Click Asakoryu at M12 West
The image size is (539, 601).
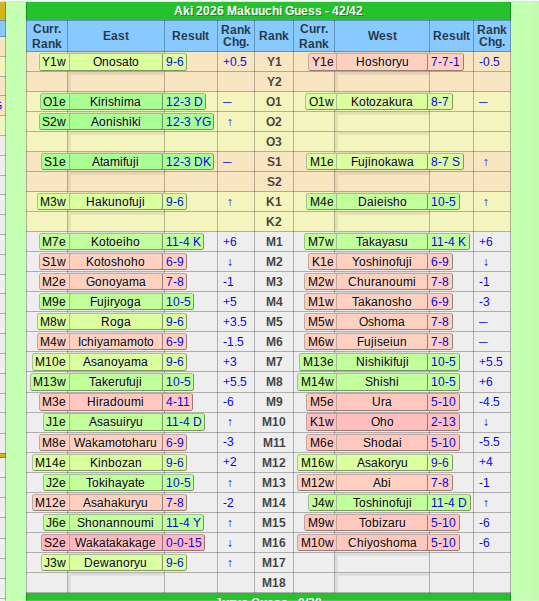tap(382, 462)
